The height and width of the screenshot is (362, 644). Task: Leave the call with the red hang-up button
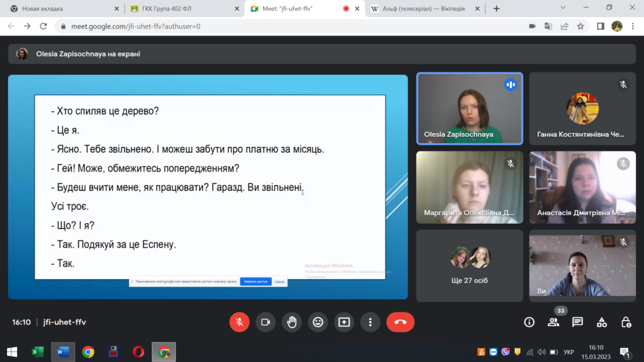(400, 322)
